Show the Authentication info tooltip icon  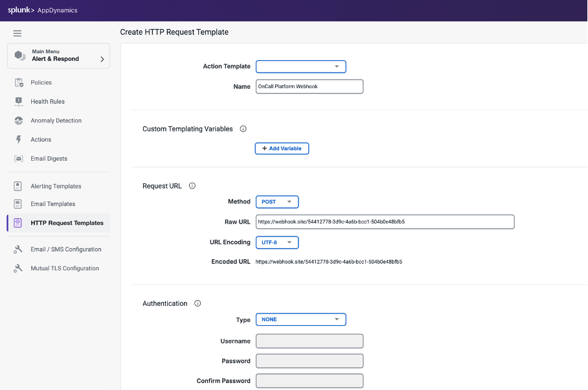click(198, 303)
